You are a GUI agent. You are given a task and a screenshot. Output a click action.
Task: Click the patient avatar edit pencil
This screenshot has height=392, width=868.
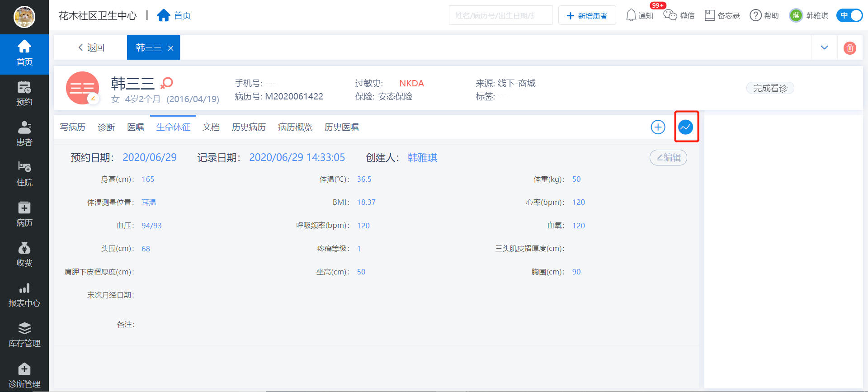pyautogui.click(x=93, y=98)
